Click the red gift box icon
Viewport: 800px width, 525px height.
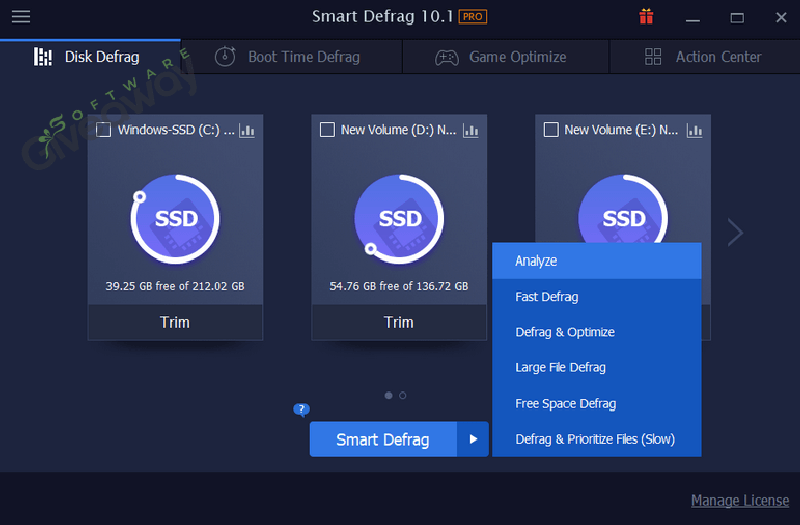(x=646, y=17)
